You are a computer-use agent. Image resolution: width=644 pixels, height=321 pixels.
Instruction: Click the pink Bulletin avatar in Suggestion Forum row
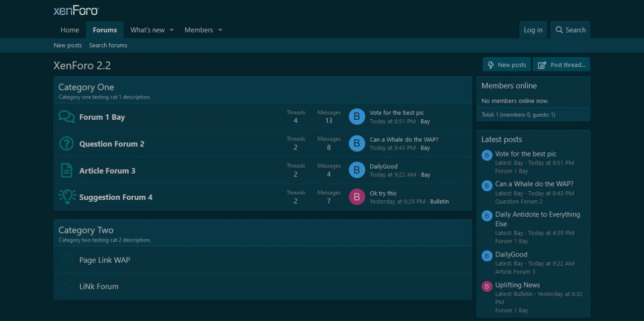pos(357,197)
